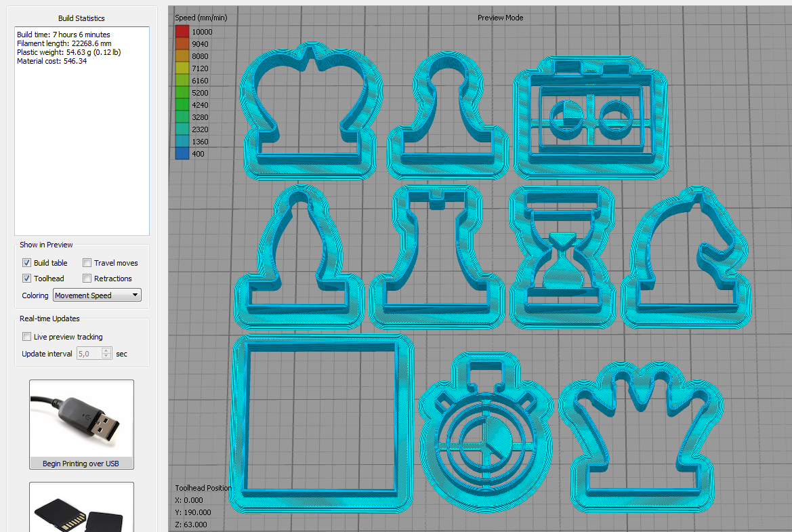792x532 pixels.
Task: Click the red 10000 speed legend swatch
Action: click(182, 31)
